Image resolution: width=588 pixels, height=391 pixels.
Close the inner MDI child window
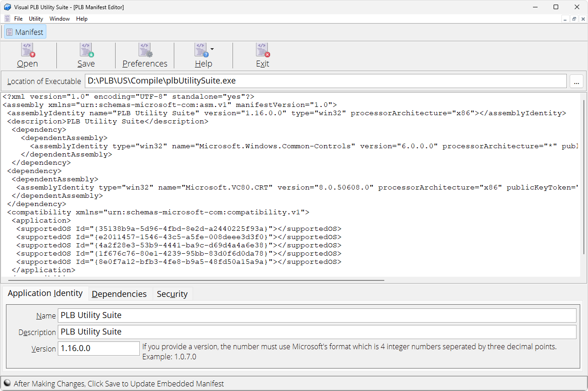point(583,19)
